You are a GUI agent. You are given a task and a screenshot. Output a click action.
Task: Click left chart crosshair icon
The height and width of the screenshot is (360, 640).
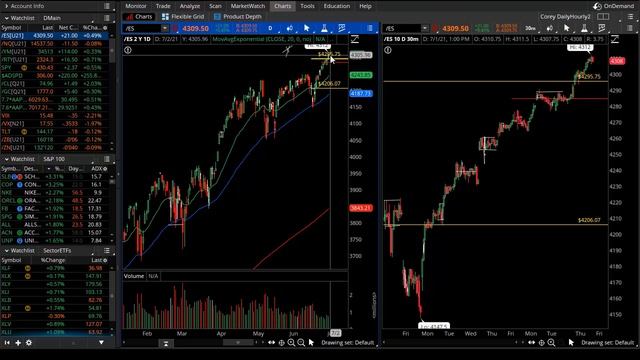click(281, 343)
